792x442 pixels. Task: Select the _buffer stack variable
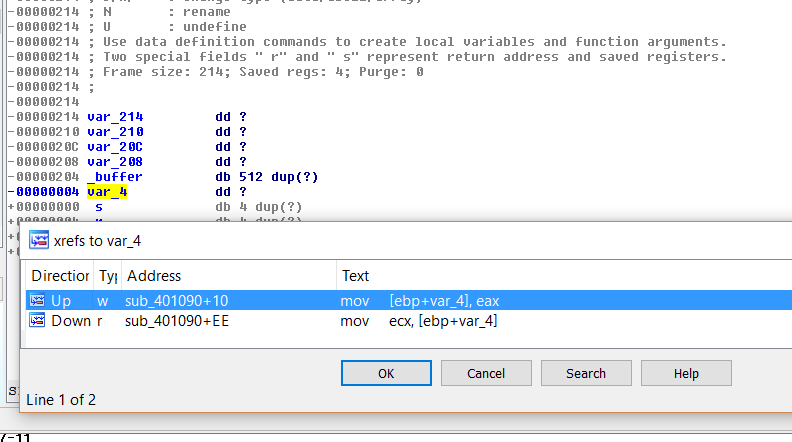pyautogui.click(x=115, y=177)
